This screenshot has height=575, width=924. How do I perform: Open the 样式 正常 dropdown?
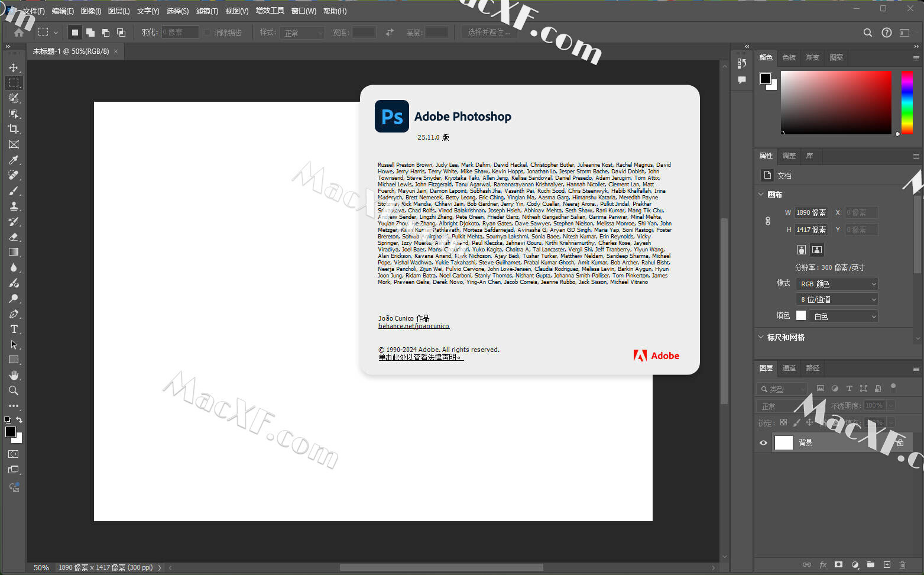[302, 33]
